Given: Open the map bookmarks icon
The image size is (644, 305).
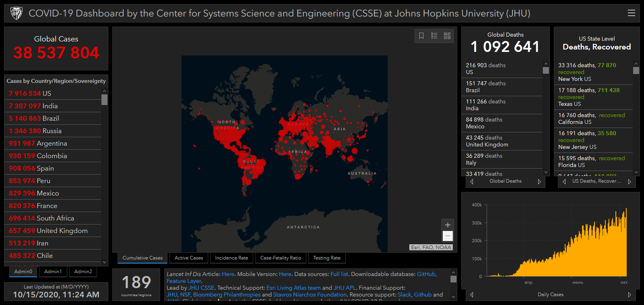Looking at the screenshot, I should click(x=421, y=36).
